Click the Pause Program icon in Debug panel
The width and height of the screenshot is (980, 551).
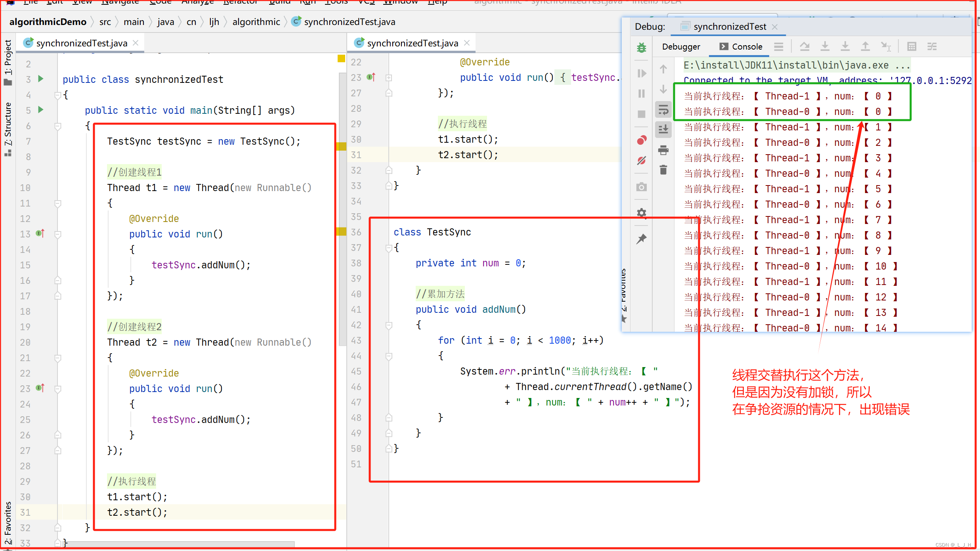(x=642, y=94)
